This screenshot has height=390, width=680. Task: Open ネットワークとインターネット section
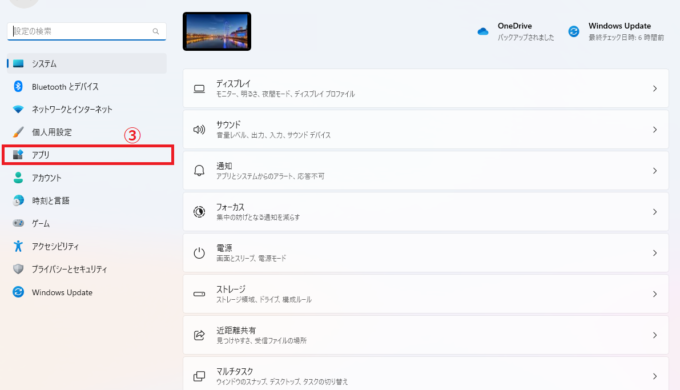(x=87, y=109)
